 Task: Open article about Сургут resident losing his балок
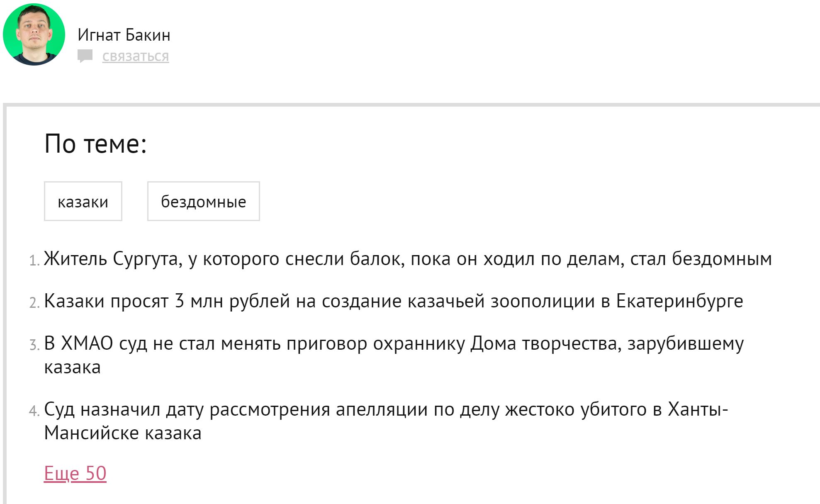(x=408, y=259)
